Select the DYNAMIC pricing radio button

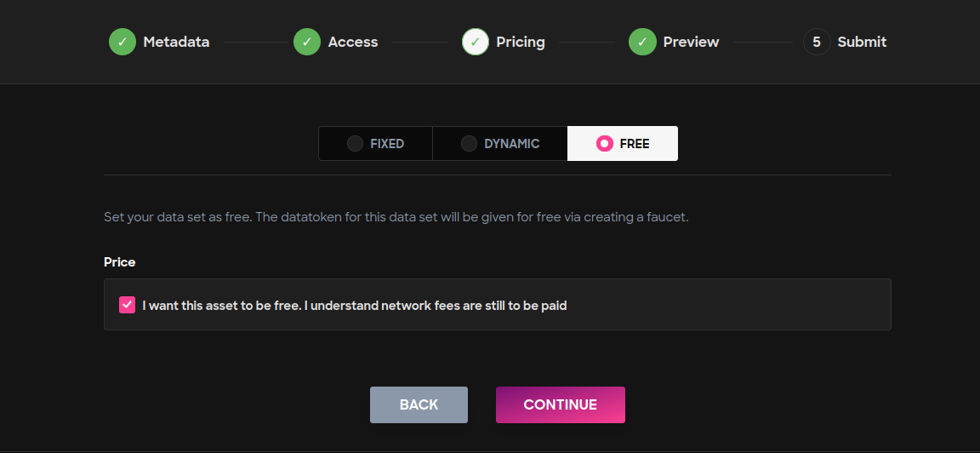pos(469,144)
